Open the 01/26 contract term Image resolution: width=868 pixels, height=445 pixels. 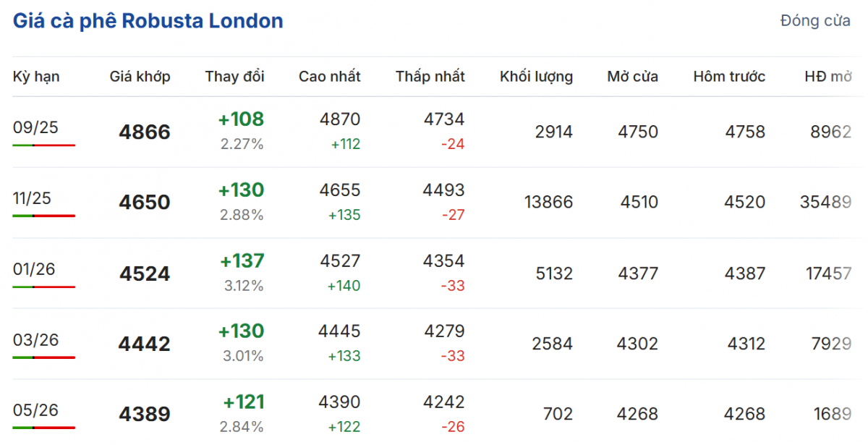(x=34, y=269)
